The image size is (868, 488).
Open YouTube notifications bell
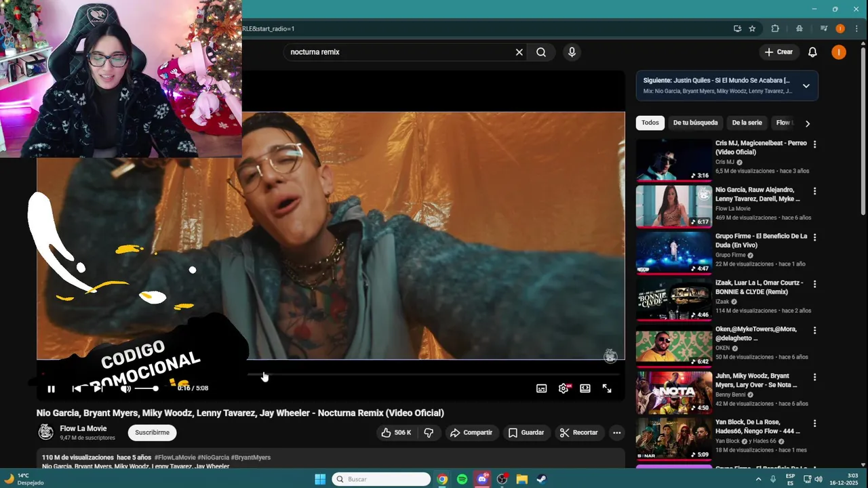812,52
